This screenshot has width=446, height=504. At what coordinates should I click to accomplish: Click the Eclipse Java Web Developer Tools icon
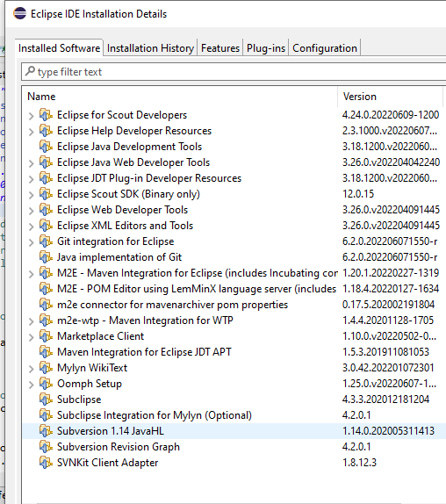46,162
